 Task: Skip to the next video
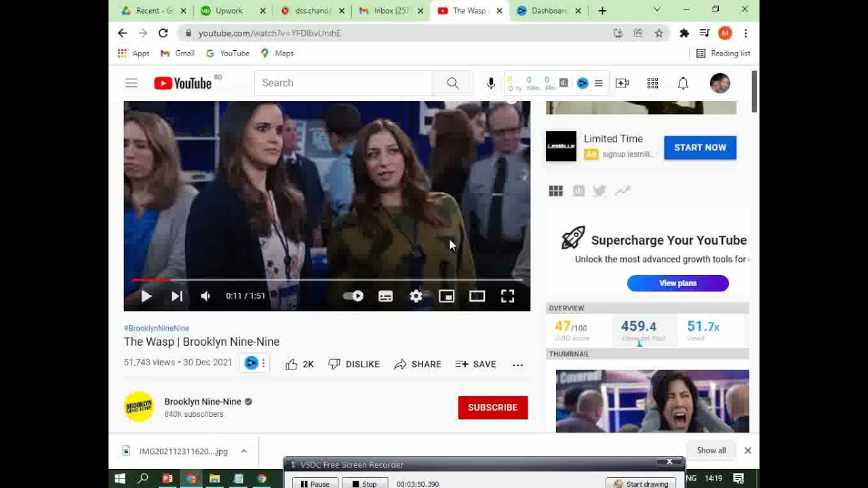pyautogui.click(x=177, y=296)
